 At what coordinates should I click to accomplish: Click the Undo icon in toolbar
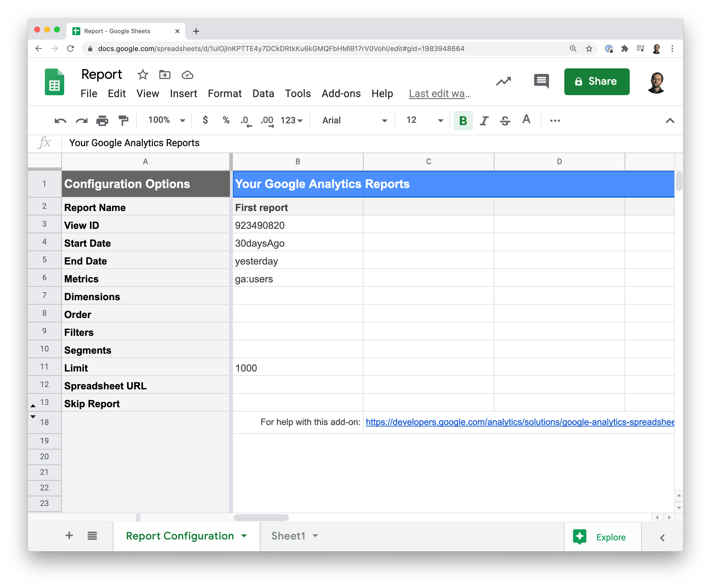[x=60, y=121]
